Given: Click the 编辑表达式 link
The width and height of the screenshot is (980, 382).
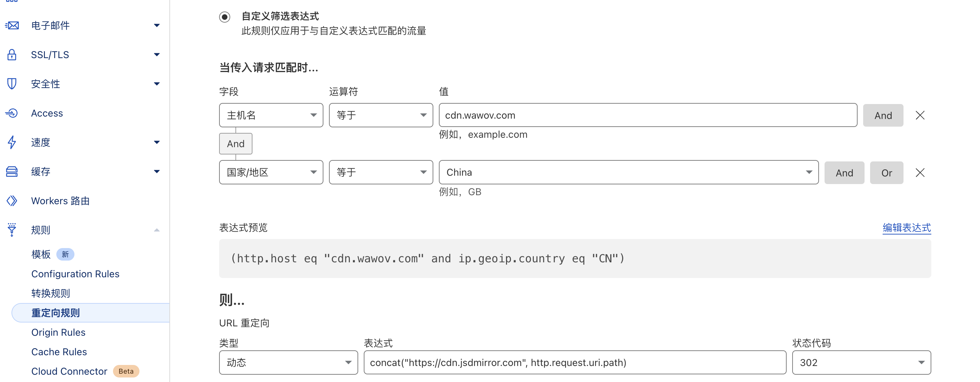Looking at the screenshot, I should [x=907, y=228].
